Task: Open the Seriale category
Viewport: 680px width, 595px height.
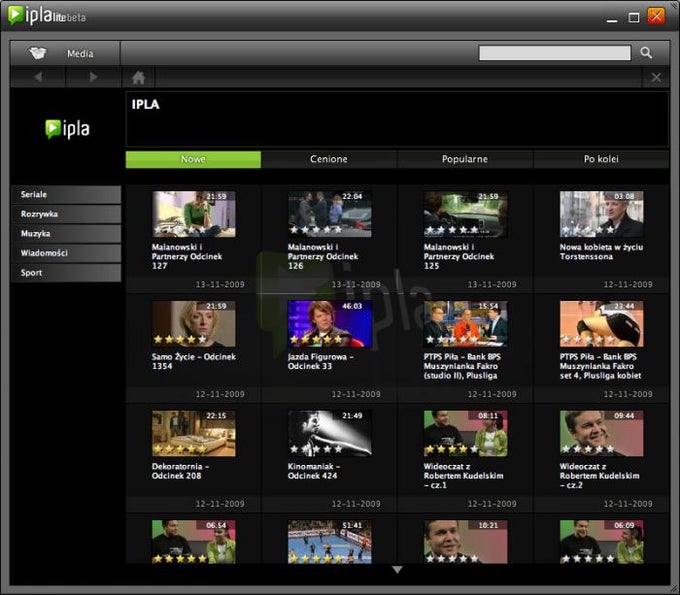Action: tap(66, 194)
